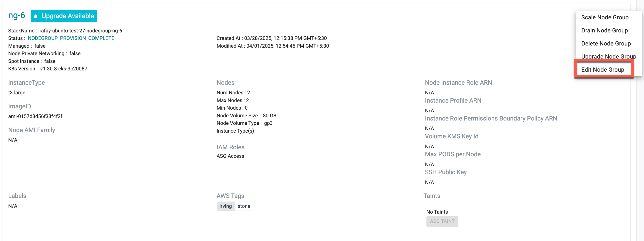Viewport: 644px width, 241px height.
Task: Click the stone AWS tag value
Action: [x=244, y=206]
